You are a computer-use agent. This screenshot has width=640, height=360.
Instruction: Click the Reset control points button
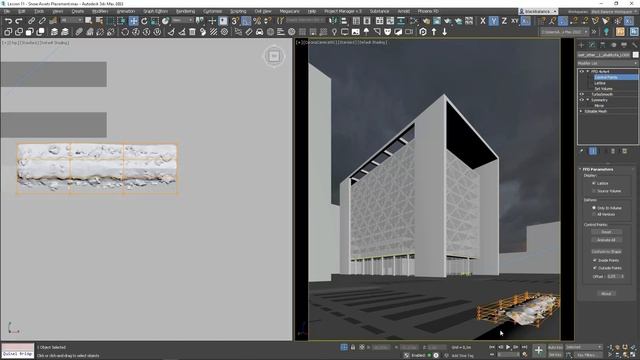(x=607, y=232)
